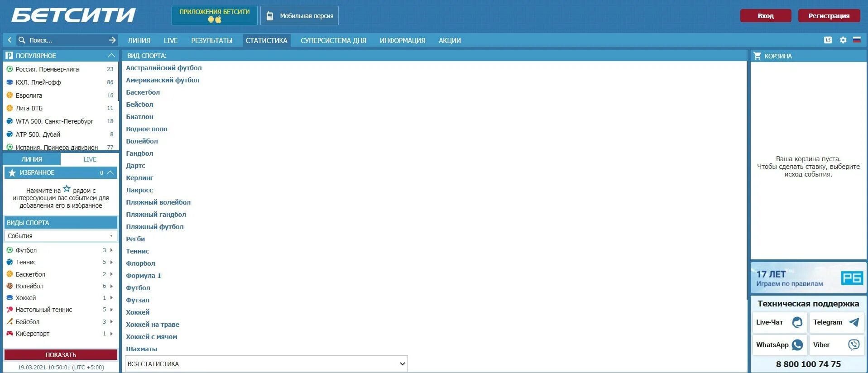Screen dimensions: 868x373
Task: Open the Акции menu
Action: point(450,40)
